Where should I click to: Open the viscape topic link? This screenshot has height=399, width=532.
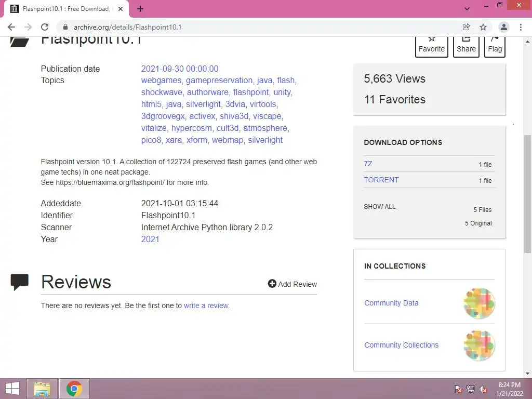point(267,116)
